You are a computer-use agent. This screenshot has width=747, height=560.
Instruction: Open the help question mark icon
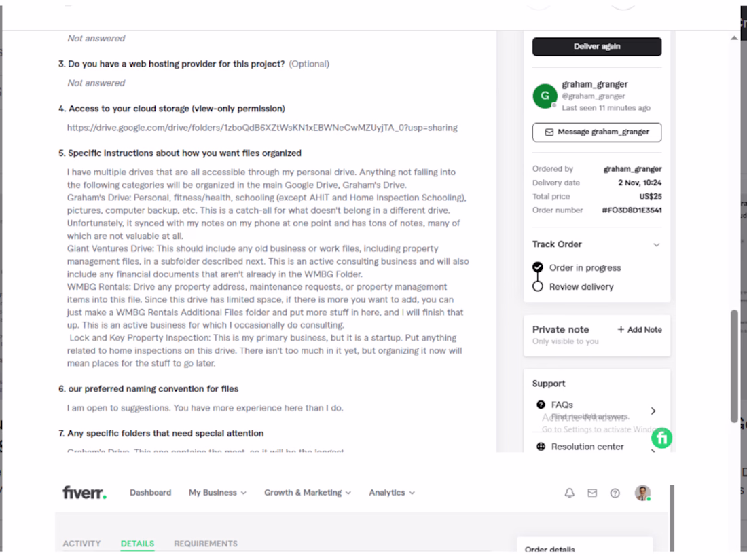pos(615,493)
